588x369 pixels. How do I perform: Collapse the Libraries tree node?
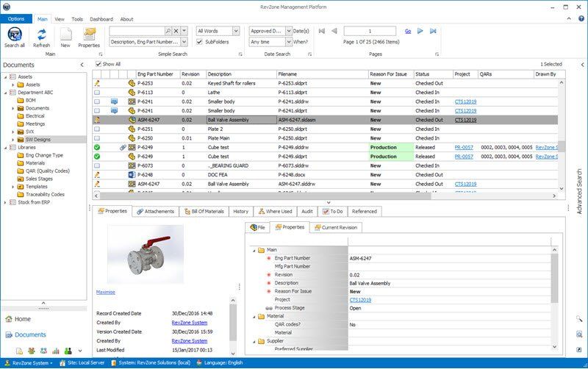(x=5, y=148)
